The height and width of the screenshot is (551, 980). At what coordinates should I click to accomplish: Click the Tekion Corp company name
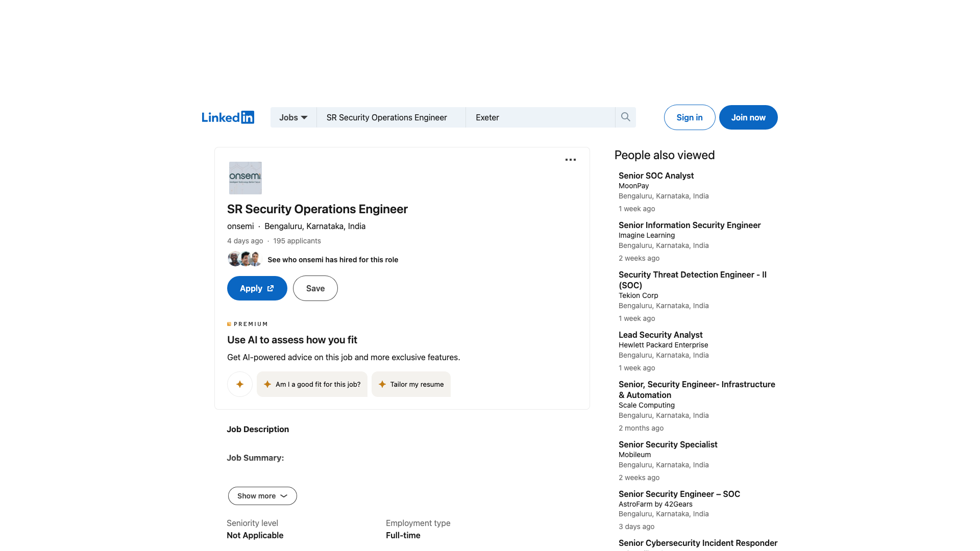[x=638, y=295]
